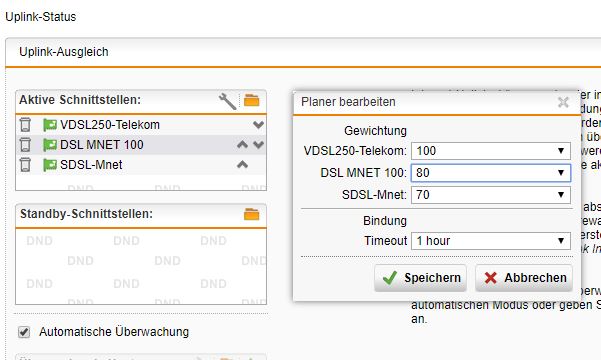Screen dimensions: 601x360
Task: Open the SDSL-Mnet weighting dropdown
Action: coord(491,195)
